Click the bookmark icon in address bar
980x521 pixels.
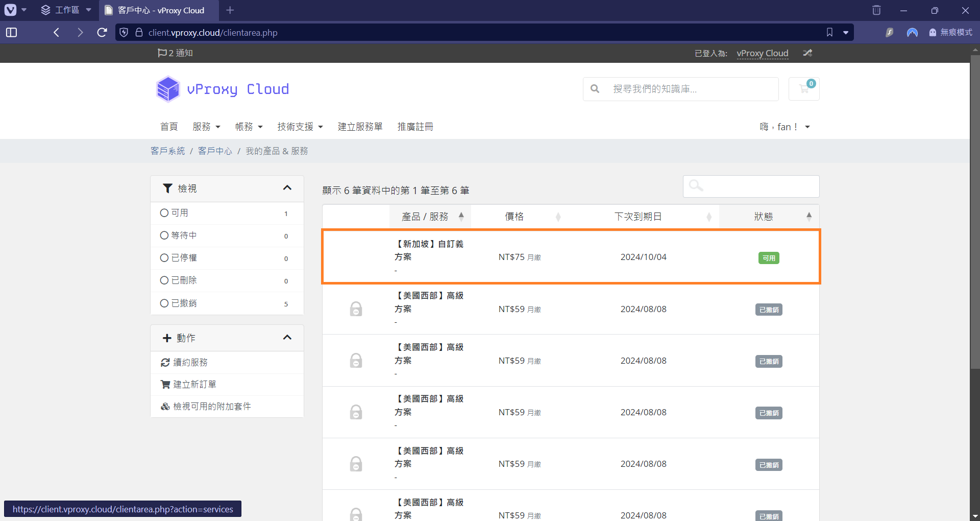coord(829,33)
